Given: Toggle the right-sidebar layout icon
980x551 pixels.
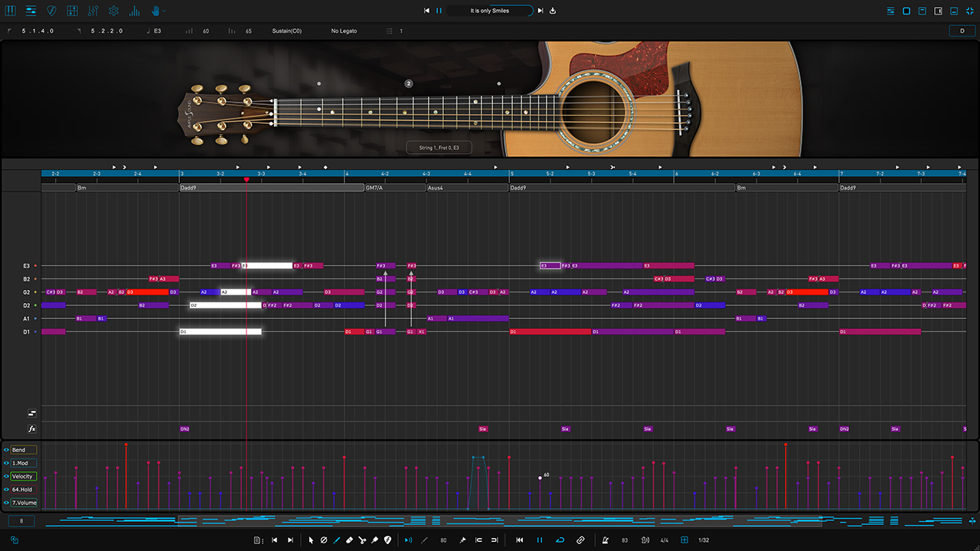Looking at the screenshot, I should coord(938,11).
